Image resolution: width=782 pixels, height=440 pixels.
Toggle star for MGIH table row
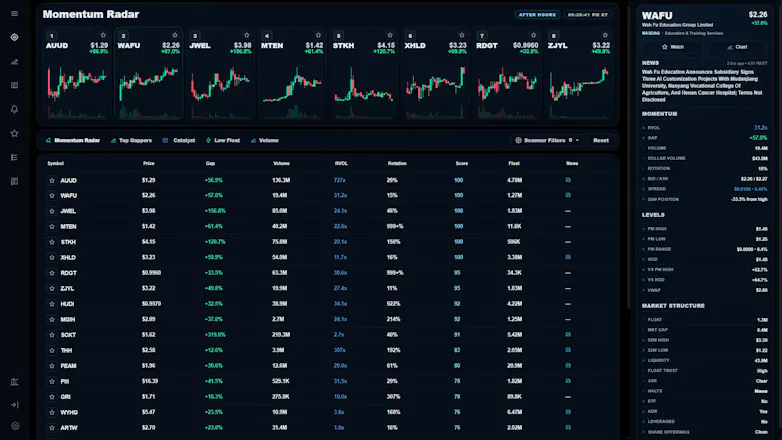51,319
